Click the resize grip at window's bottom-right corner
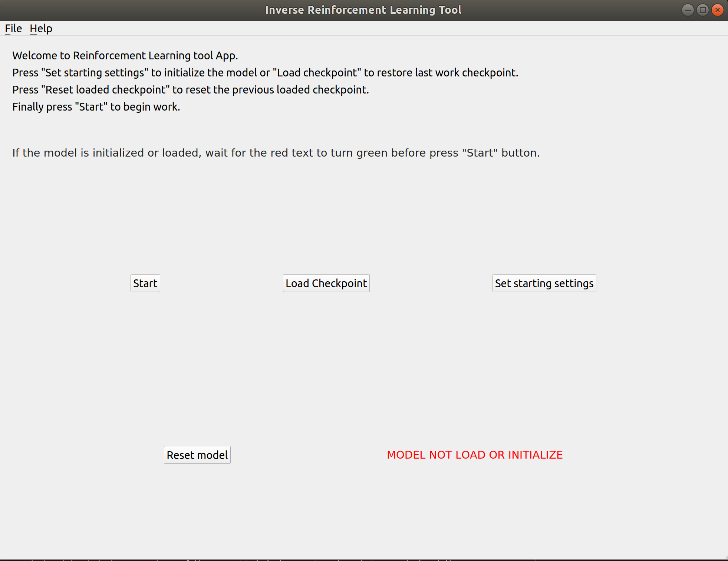This screenshot has width=728, height=561. [725, 558]
